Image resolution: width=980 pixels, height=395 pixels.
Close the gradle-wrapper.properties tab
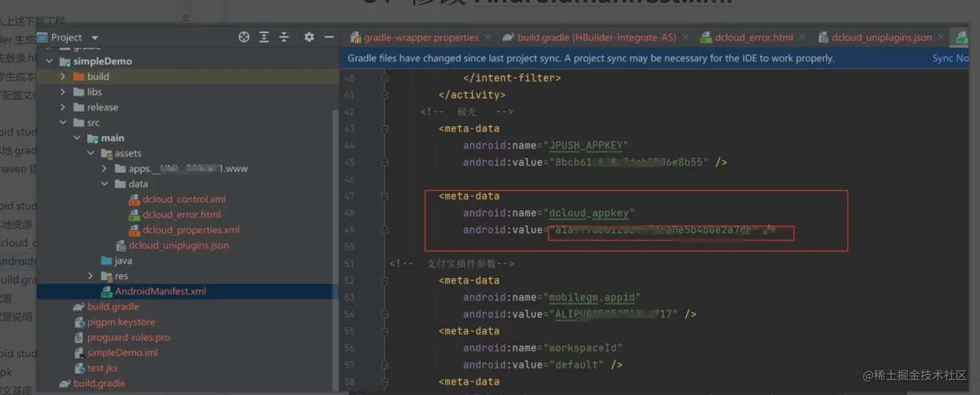[488, 38]
